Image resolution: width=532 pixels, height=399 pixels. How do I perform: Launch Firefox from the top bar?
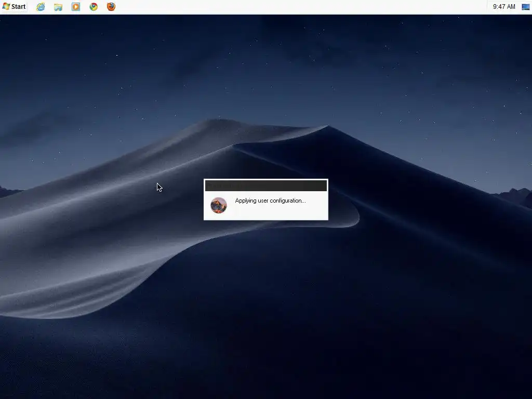point(111,6)
